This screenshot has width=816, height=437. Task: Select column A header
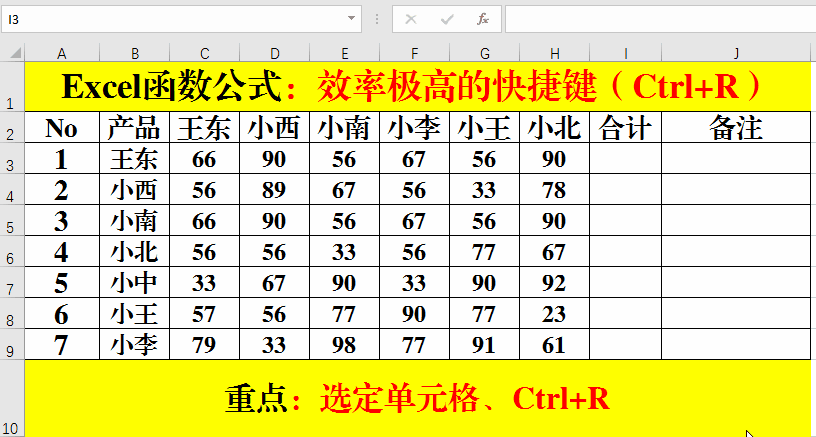(x=62, y=53)
